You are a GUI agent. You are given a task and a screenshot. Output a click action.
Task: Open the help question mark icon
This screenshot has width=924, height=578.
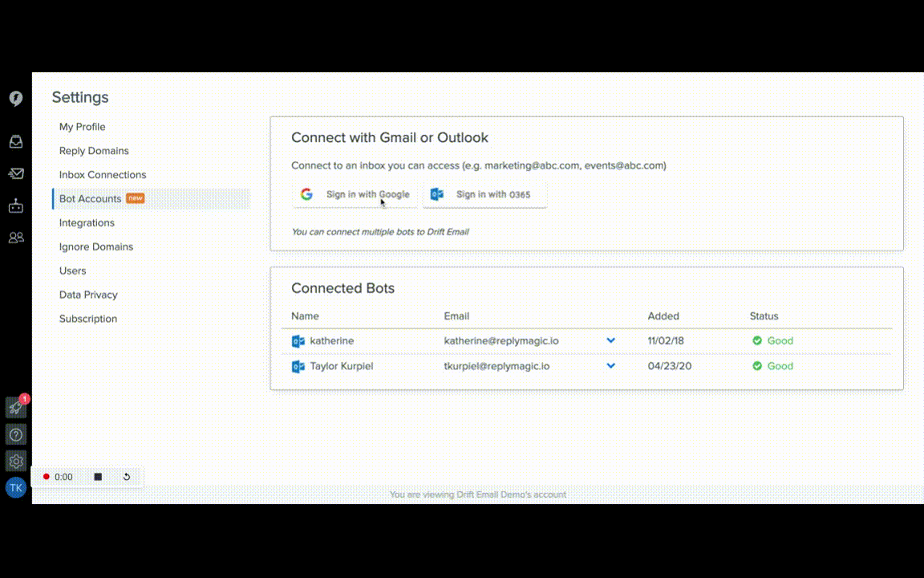coord(16,434)
